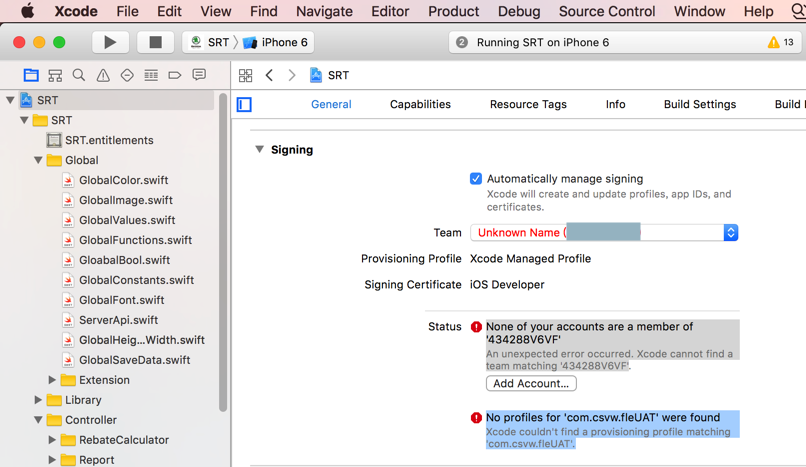The width and height of the screenshot is (806, 467).
Task: Click the navigator vertical scrollbar
Action: [x=223, y=250]
